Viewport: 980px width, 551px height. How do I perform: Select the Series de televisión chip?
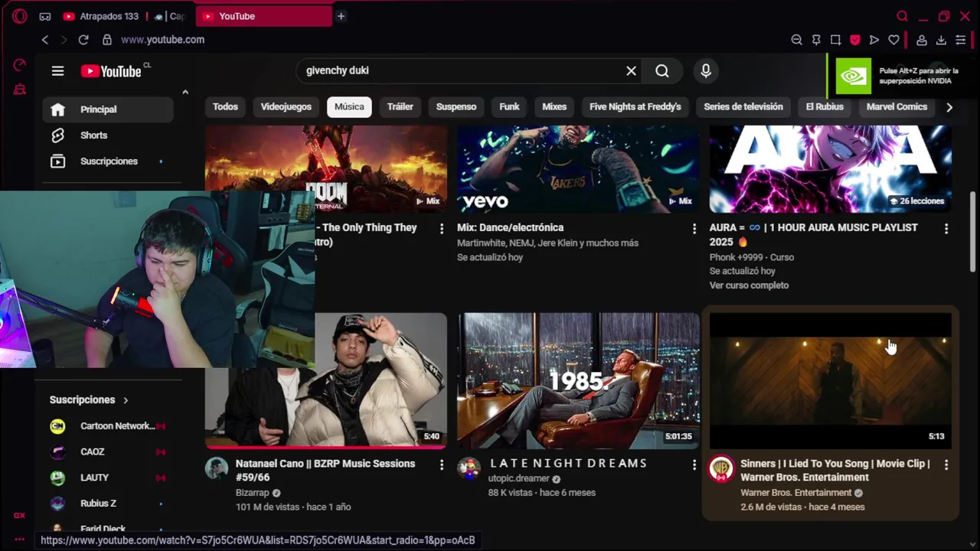tap(743, 107)
